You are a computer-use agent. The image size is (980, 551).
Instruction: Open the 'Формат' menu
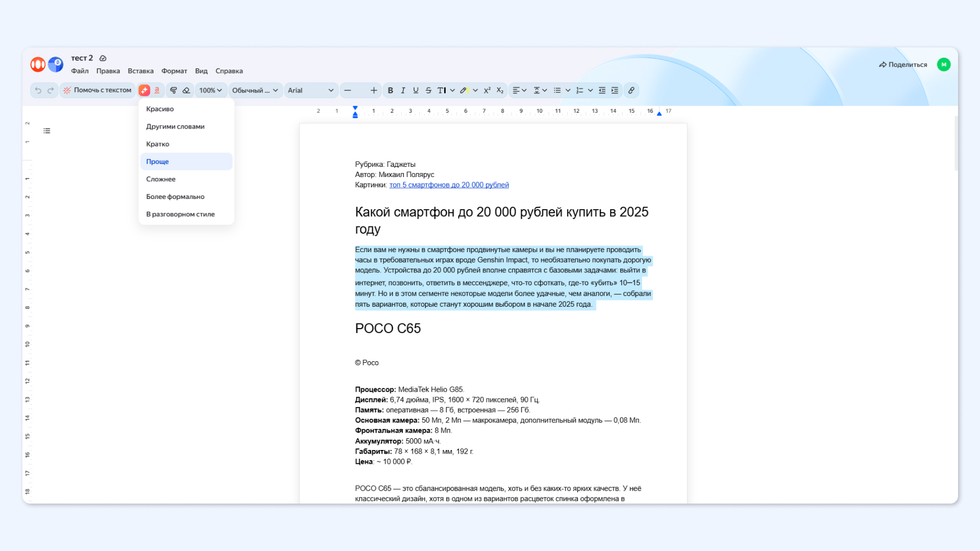coord(174,71)
